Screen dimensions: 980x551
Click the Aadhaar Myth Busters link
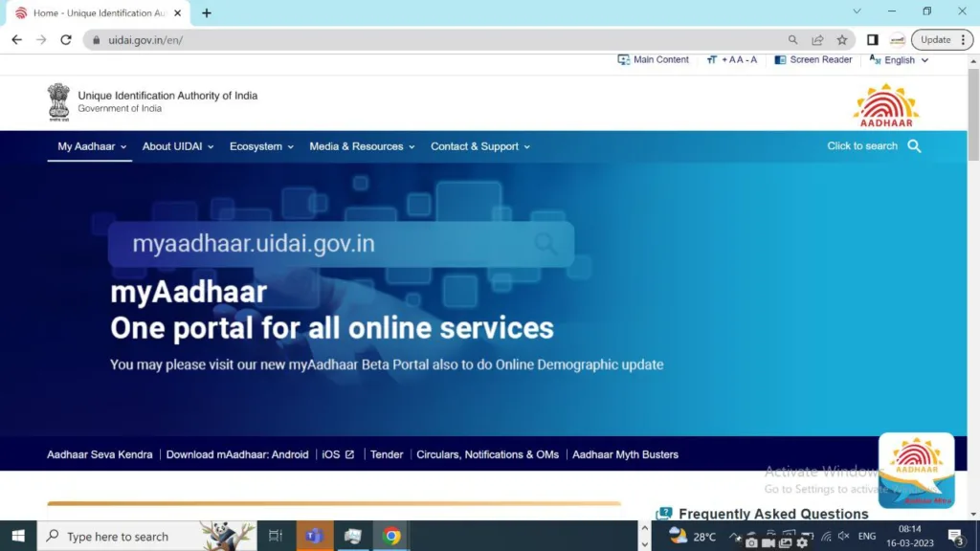pos(625,454)
